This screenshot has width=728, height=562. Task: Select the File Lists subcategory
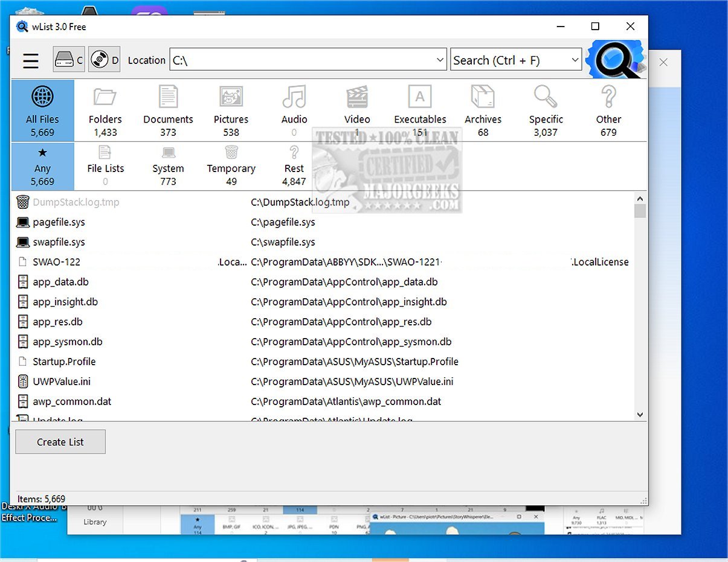point(105,167)
